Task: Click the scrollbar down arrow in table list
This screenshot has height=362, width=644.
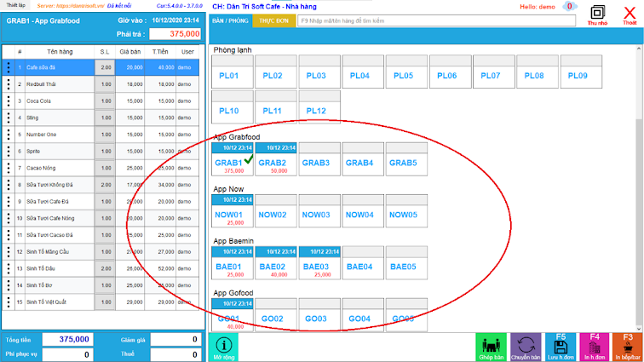Action: pyautogui.click(x=639, y=329)
